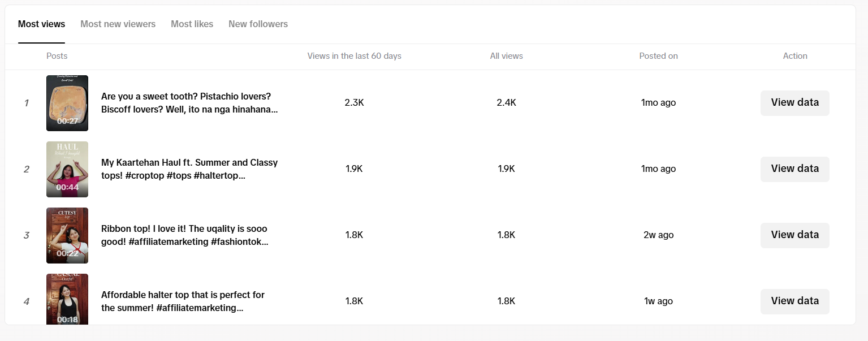Click the 'Ribbon top! I love it!' post title
This screenshot has width=868, height=341.
(184, 235)
